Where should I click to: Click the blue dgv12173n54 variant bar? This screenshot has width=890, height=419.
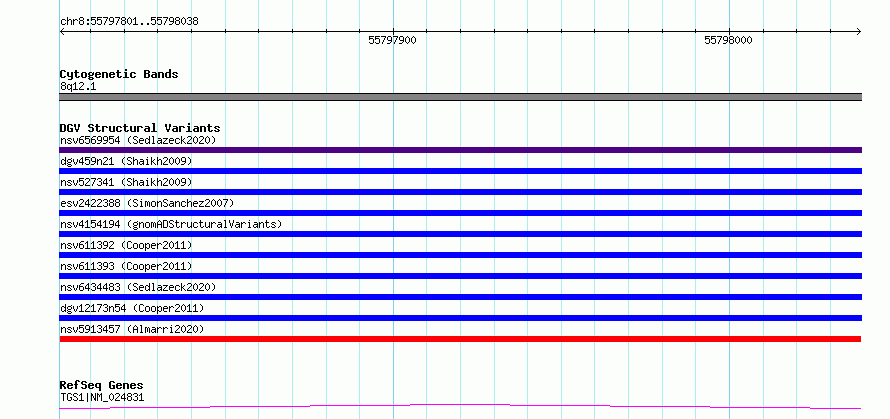[x=460, y=318]
